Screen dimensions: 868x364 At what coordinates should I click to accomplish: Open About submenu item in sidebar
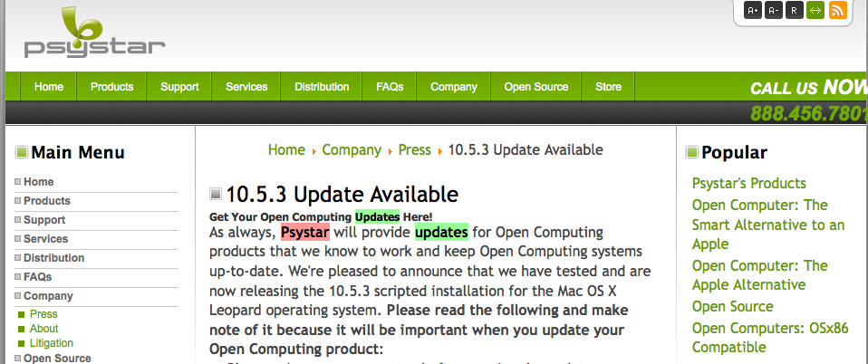[x=44, y=329]
